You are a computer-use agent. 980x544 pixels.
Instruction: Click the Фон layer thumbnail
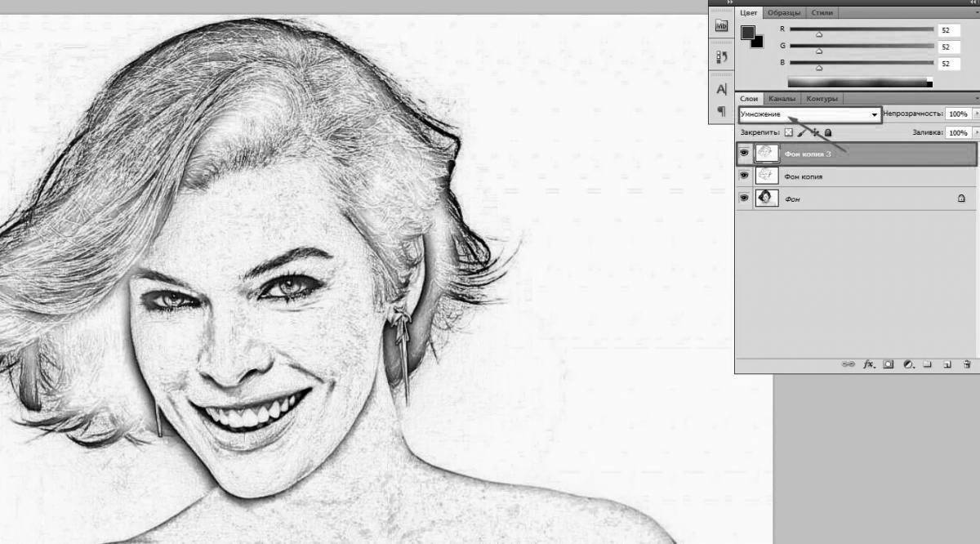tap(766, 198)
